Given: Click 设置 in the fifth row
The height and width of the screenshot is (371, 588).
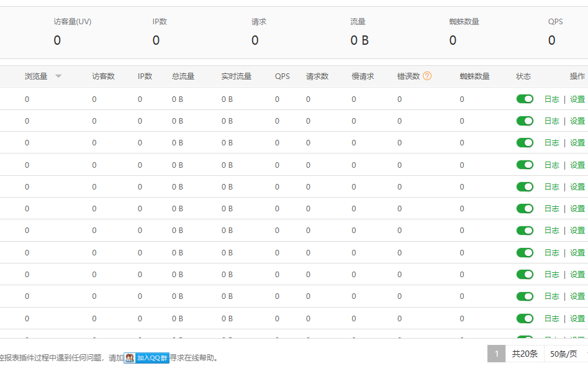Looking at the screenshot, I should point(577,186).
